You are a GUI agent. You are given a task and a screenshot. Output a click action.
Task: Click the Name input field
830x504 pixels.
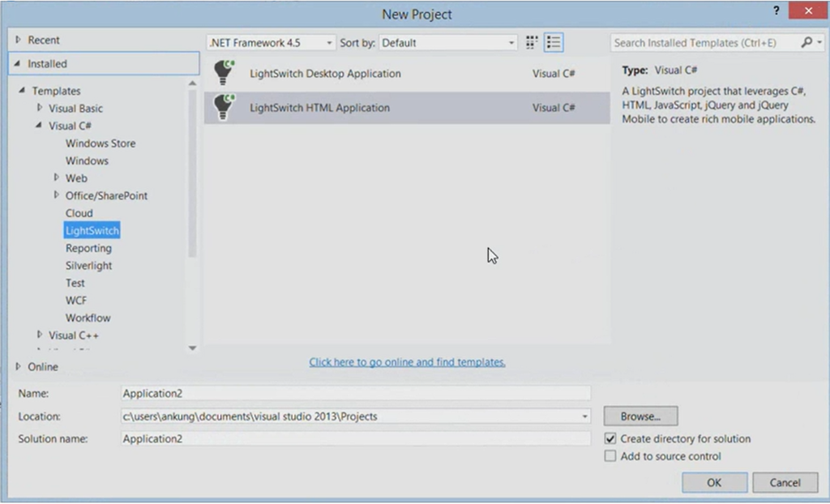356,393
